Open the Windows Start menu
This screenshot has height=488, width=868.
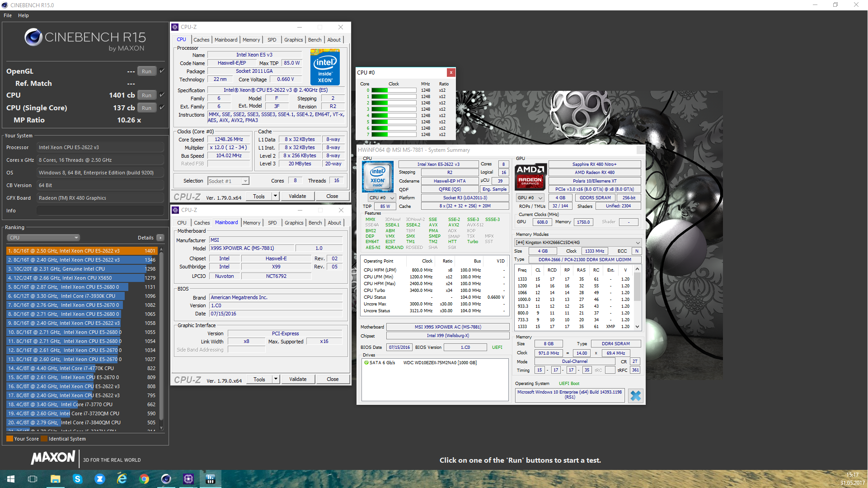[x=11, y=479]
